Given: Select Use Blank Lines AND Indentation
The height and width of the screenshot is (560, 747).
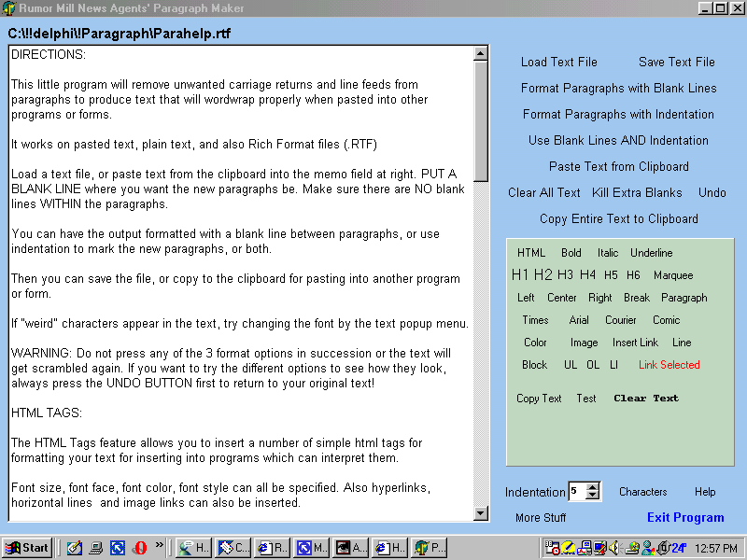Looking at the screenshot, I should pos(618,141).
